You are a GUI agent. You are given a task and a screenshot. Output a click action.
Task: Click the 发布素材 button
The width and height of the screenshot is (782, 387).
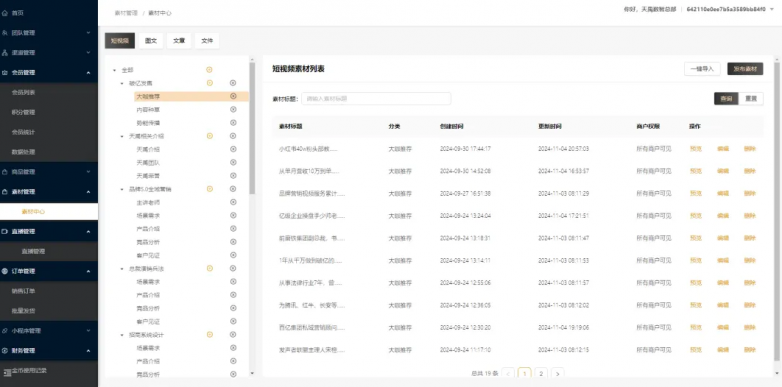(745, 69)
